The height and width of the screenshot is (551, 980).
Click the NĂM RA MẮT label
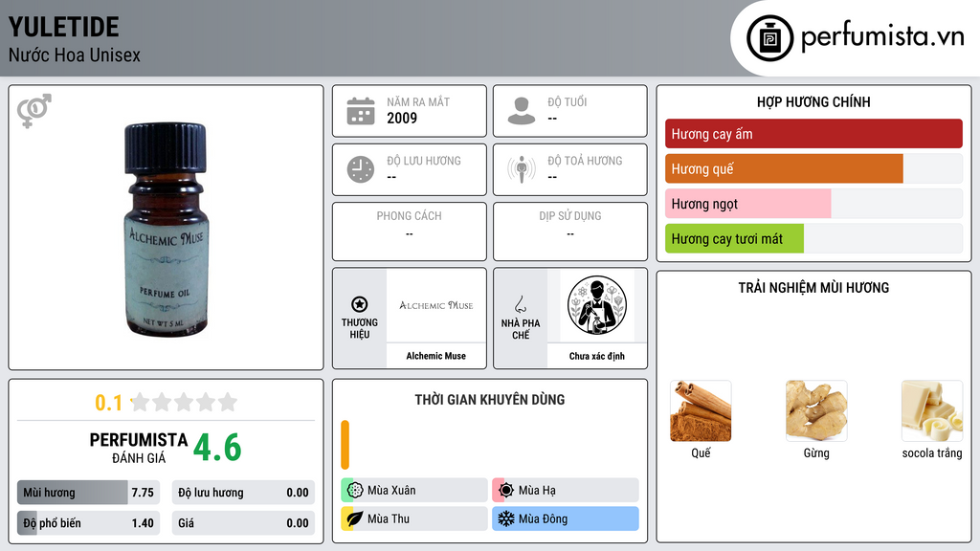pyautogui.click(x=418, y=101)
